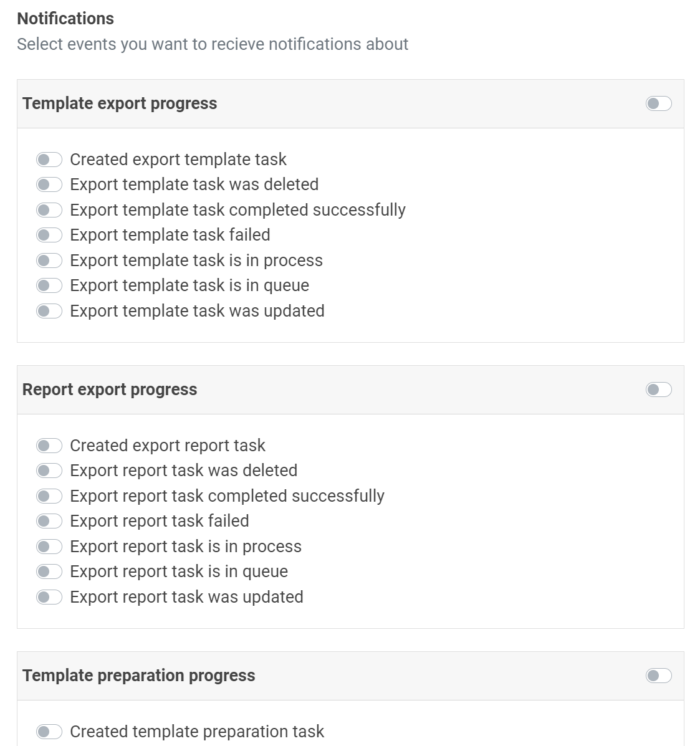Turn on Export report task was deleted
The image size is (700, 746).
click(x=49, y=471)
